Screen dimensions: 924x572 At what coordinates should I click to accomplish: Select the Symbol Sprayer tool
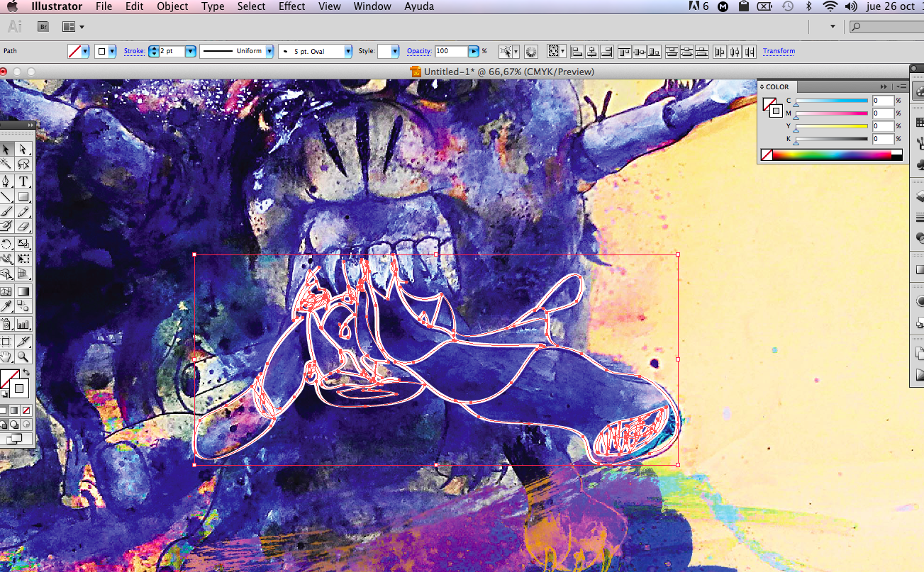(6, 325)
